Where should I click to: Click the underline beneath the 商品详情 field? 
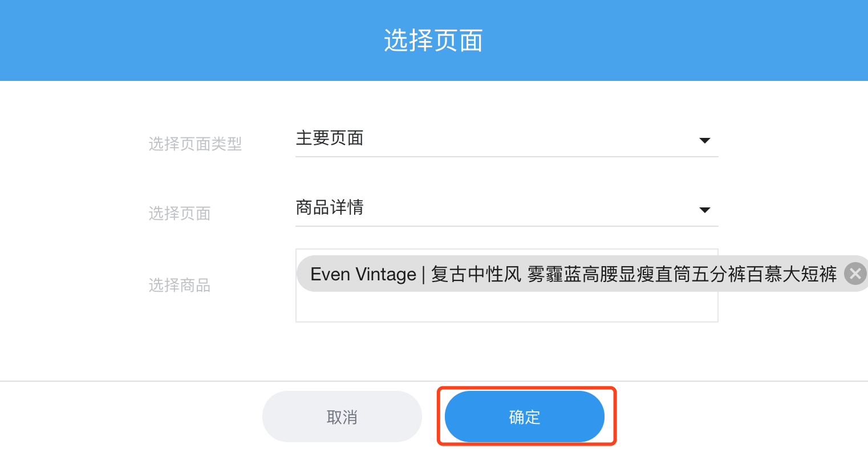point(506,226)
